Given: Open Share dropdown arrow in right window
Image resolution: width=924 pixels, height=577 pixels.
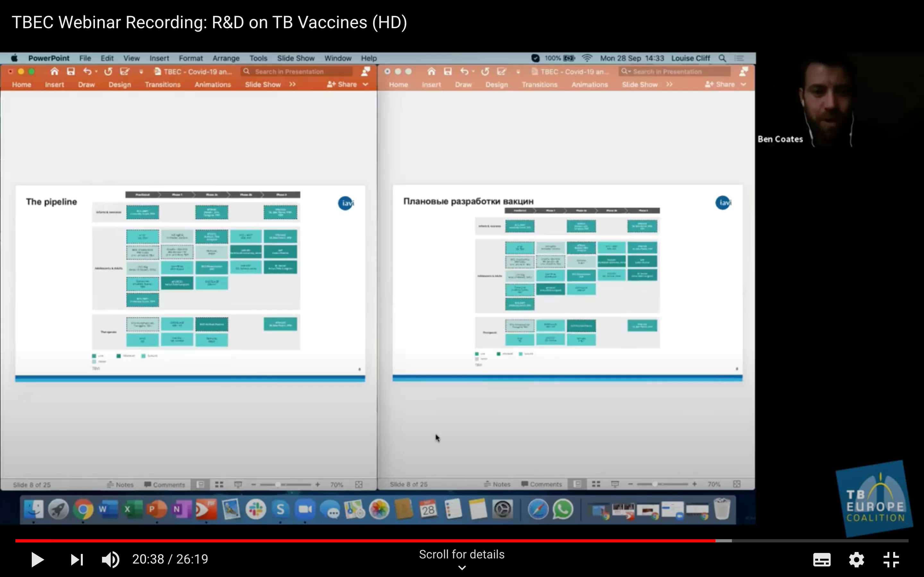Looking at the screenshot, I should [743, 84].
